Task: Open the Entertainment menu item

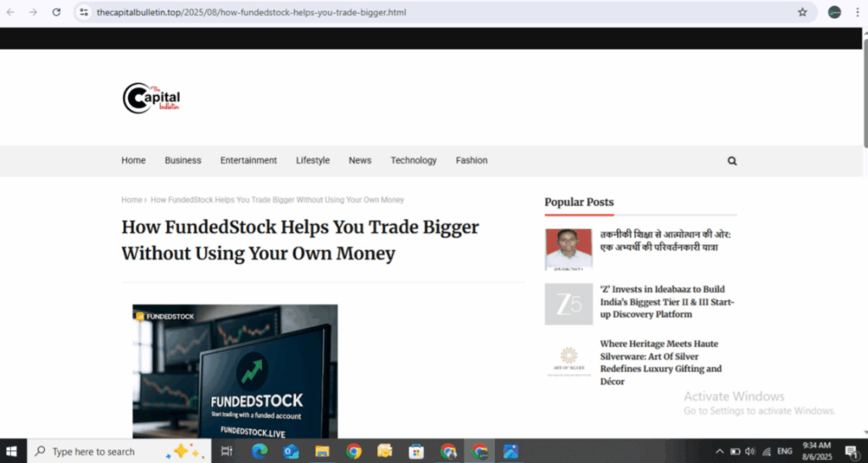Action: click(248, 160)
